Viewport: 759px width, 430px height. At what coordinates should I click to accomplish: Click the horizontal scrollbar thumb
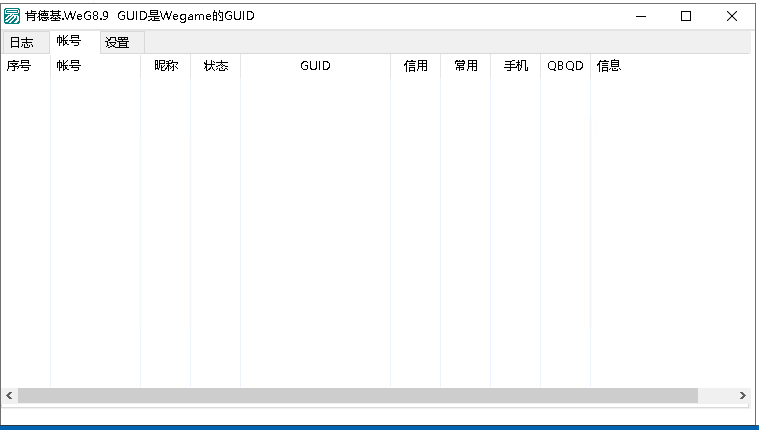(357, 396)
